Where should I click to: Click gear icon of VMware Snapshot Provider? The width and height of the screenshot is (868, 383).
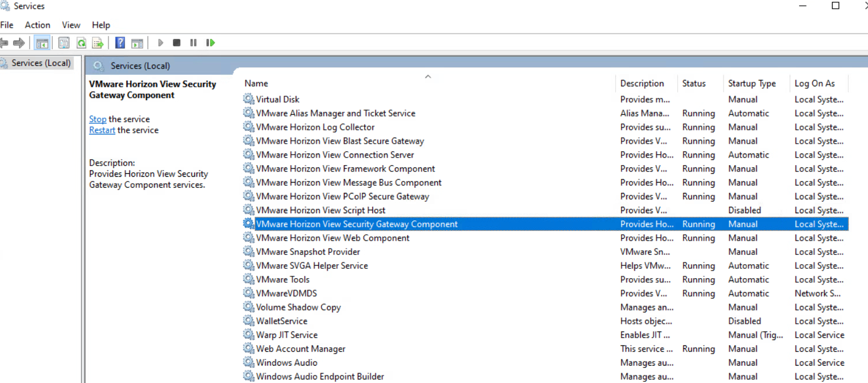coord(249,252)
